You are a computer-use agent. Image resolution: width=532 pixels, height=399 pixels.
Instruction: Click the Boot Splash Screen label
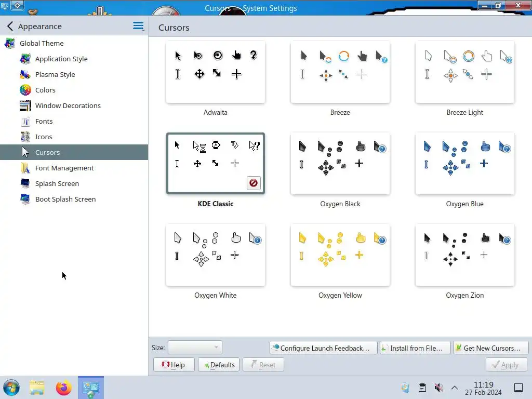(x=65, y=199)
